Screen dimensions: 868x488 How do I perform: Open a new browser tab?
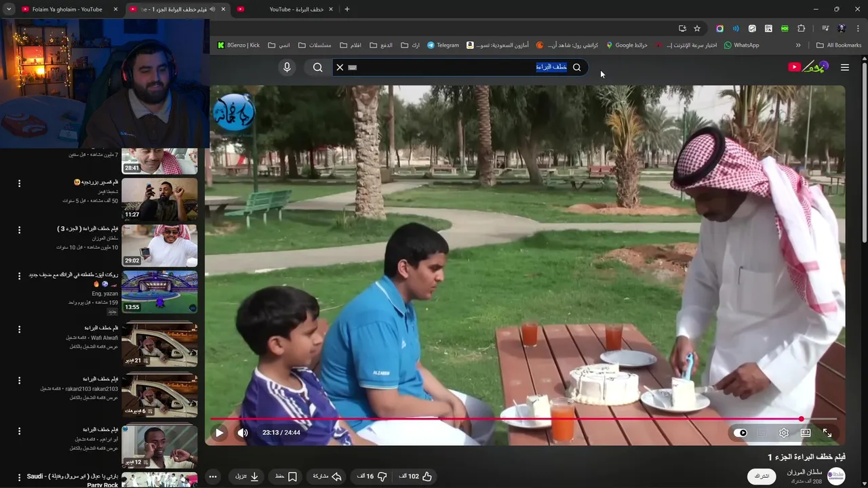coord(347,9)
